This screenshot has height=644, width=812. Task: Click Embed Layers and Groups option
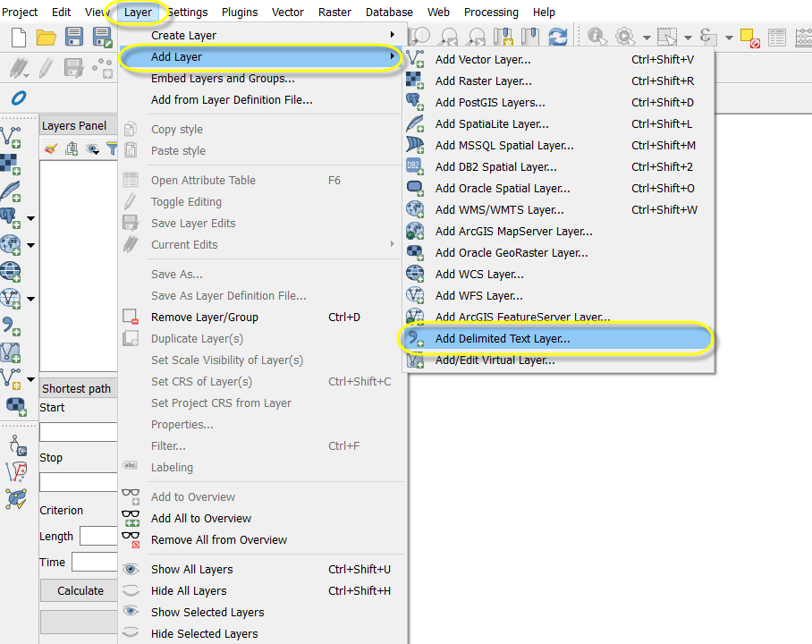coord(223,79)
